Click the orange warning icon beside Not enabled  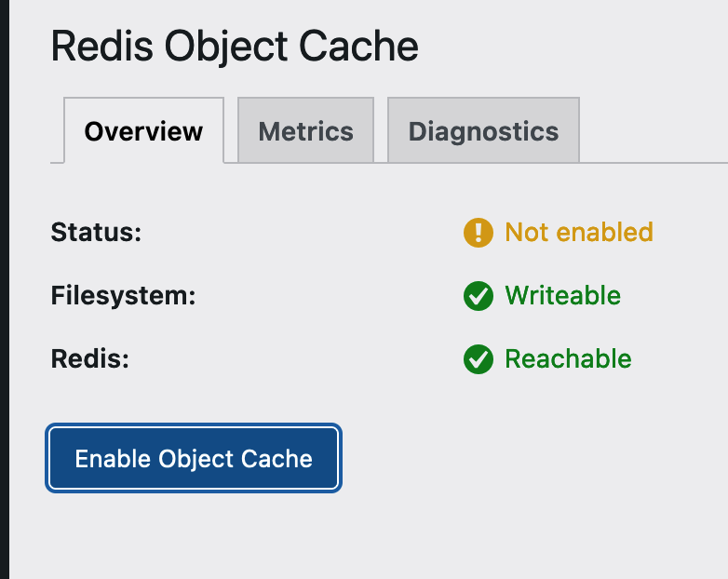478,233
